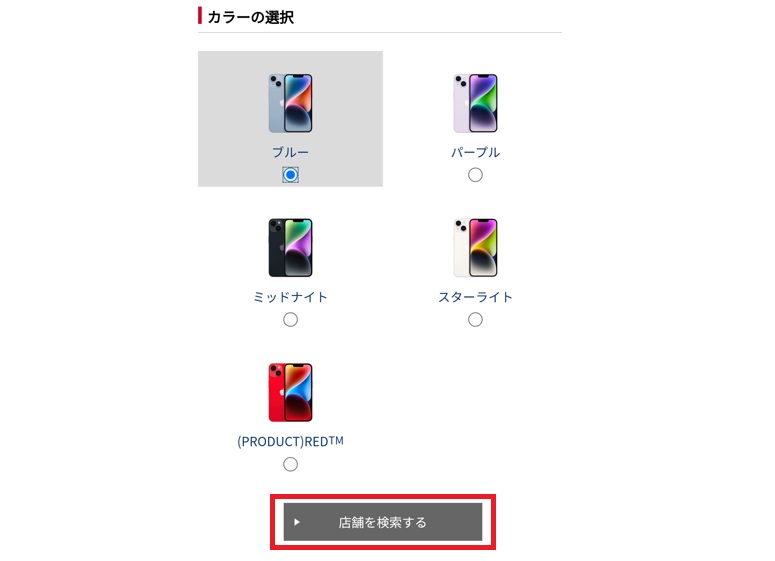Click the (PRODUCT)RED™ label text

290,441
